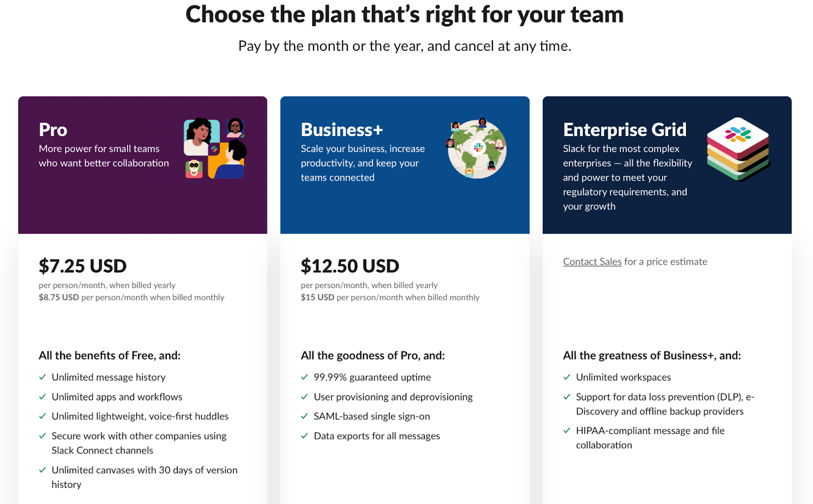The height and width of the screenshot is (504, 813).
Task: Click the Choose the plan heading
Action: click(x=404, y=14)
